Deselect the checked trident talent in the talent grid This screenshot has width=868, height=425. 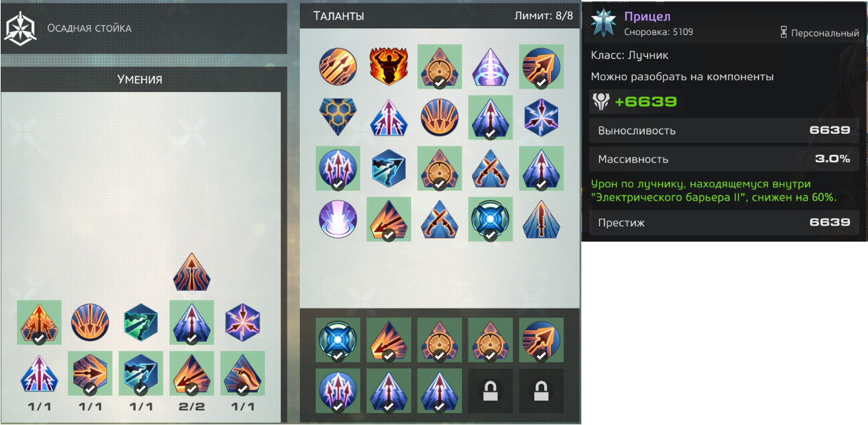tap(338, 168)
